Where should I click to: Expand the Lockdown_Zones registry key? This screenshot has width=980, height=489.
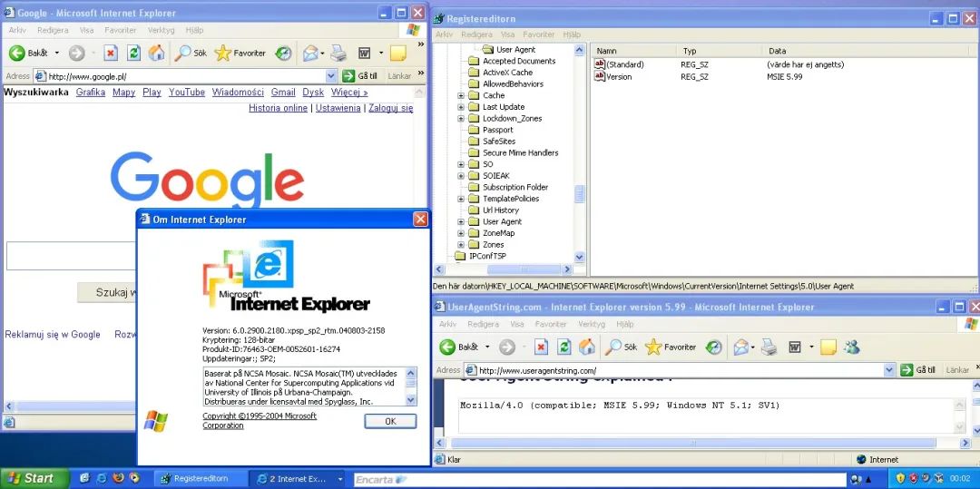[461, 119]
